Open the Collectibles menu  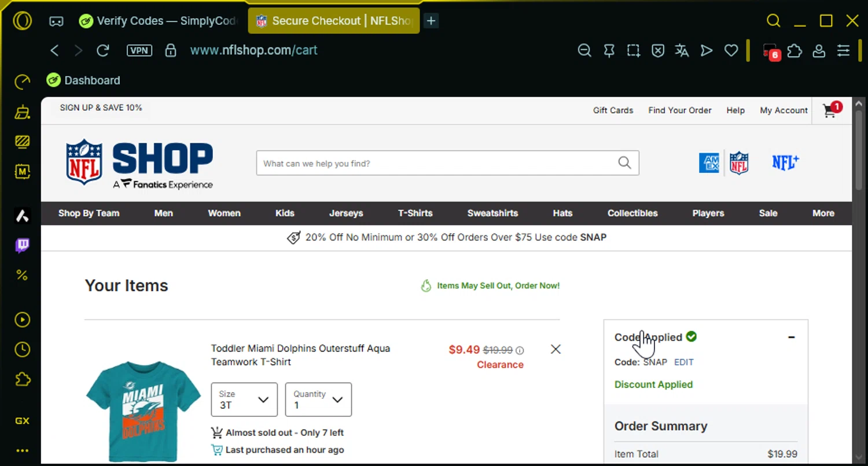(x=632, y=213)
